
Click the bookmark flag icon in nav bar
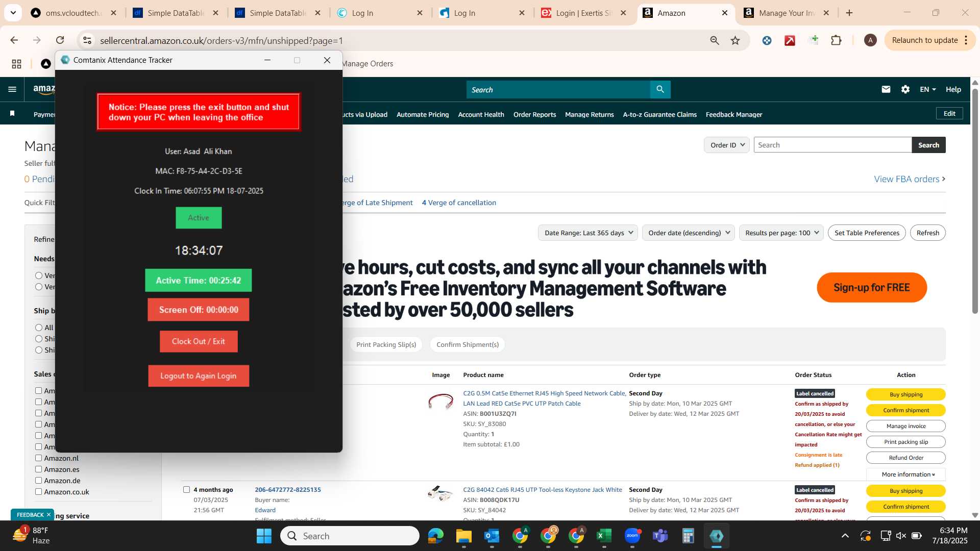(12, 114)
